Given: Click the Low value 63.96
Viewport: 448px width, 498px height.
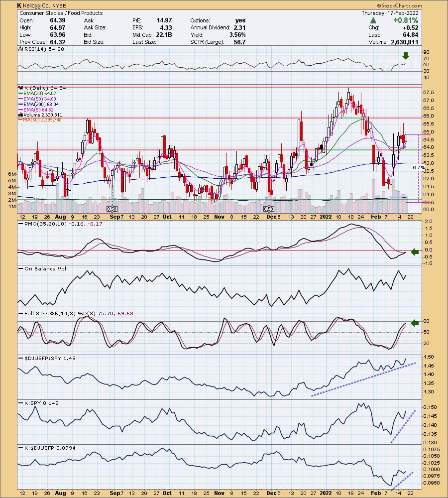Looking at the screenshot, I should pos(57,35).
